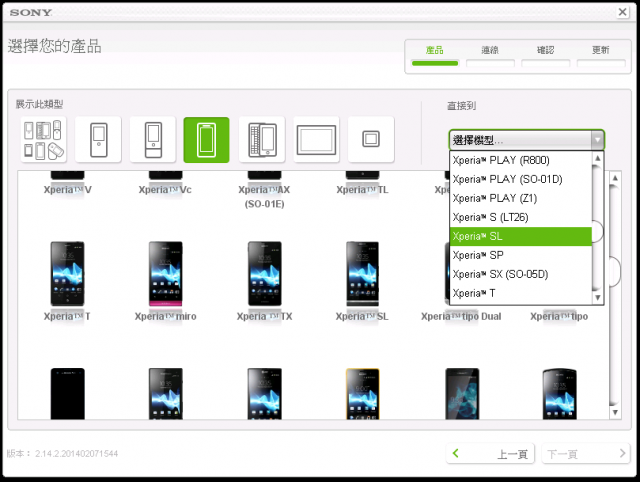Click the version number text 2.14.2.201402071544

coord(76,453)
